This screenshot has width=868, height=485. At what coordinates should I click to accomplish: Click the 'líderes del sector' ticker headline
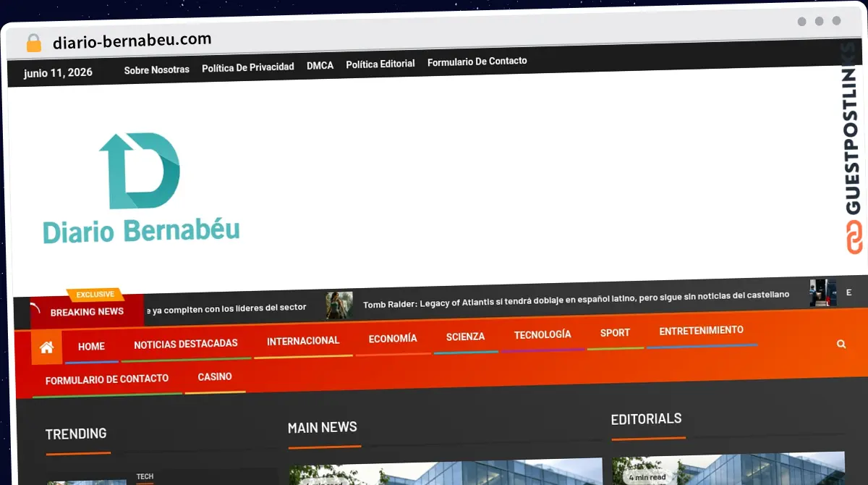[226, 308]
